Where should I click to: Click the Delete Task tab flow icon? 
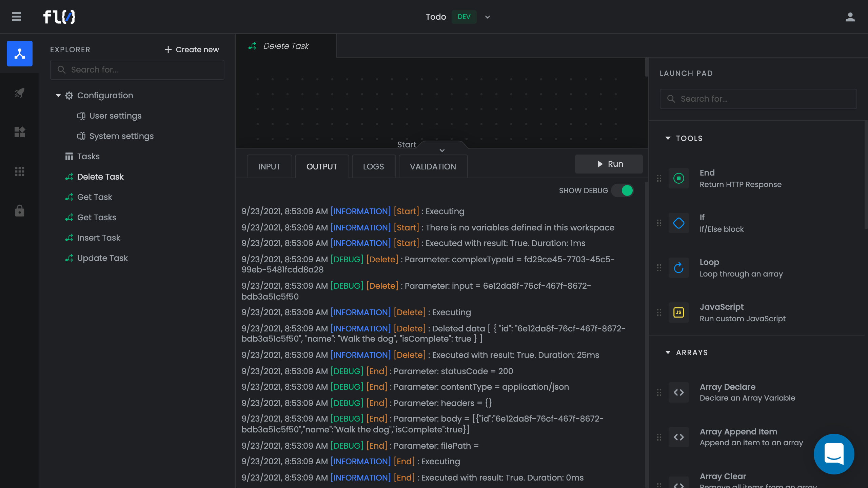pos(252,46)
